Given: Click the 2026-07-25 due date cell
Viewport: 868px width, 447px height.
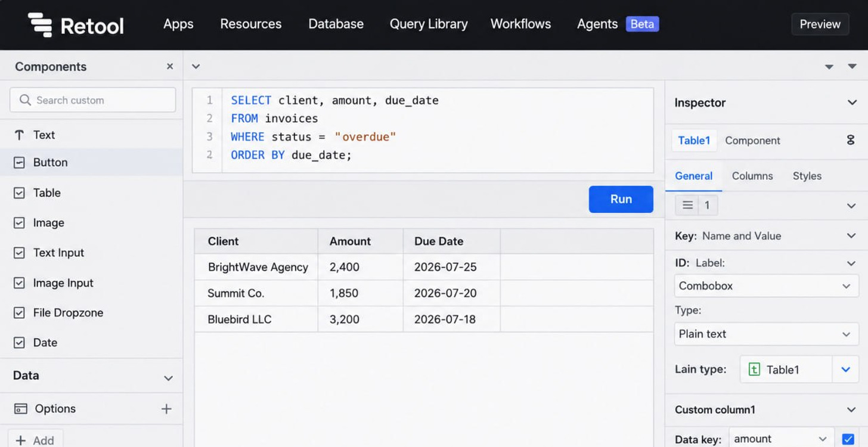Looking at the screenshot, I should tap(451, 267).
